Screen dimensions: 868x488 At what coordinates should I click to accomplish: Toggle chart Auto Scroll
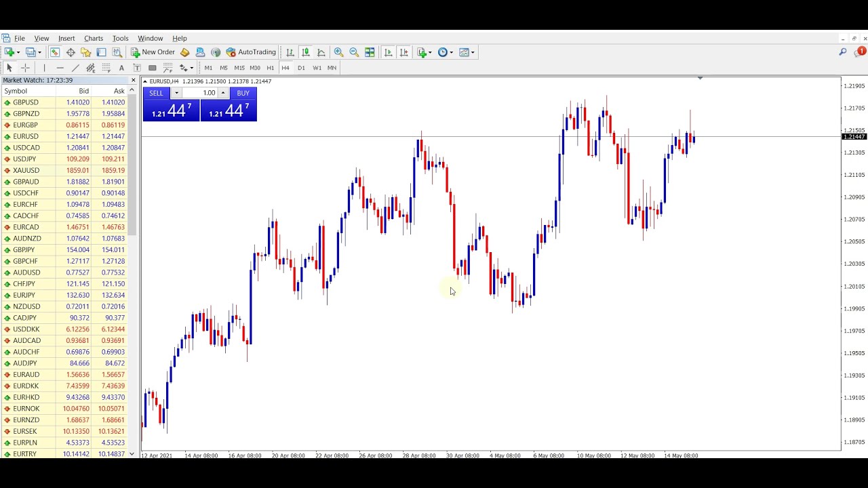coord(388,52)
